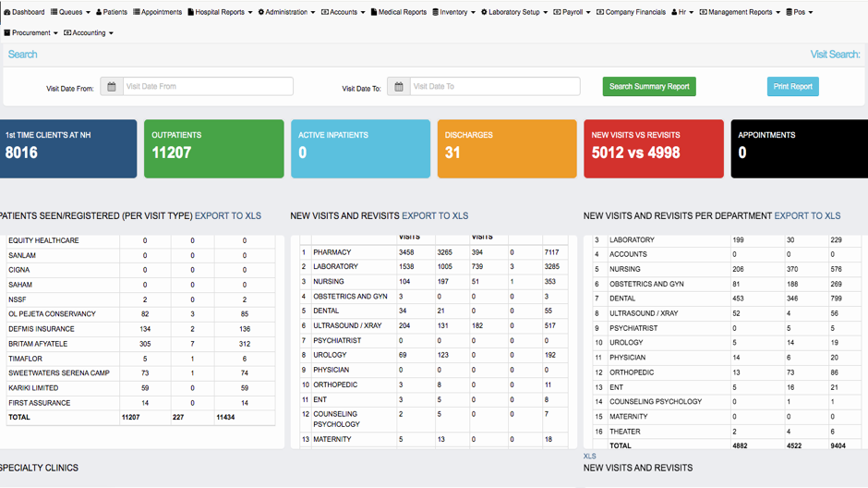Click the Company Financials money icon
868x488 pixels.
pos(600,12)
